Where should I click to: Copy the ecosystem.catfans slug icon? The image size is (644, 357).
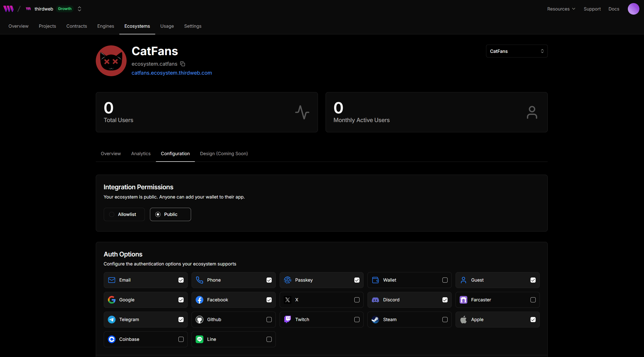(x=183, y=64)
